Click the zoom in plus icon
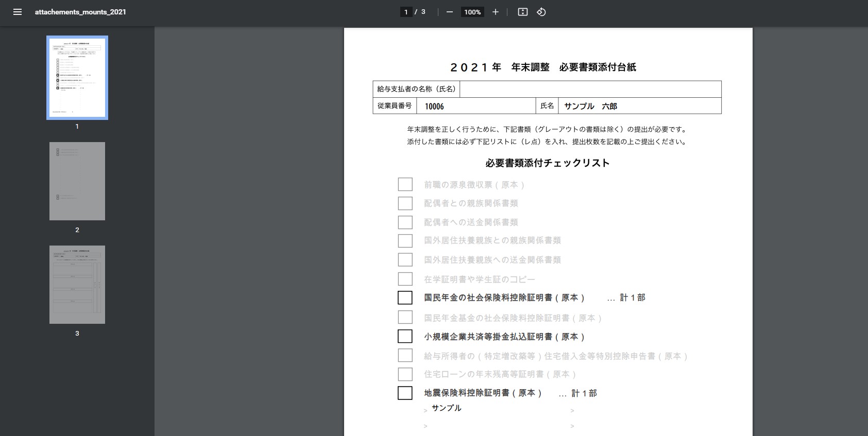The image size is (868, 436). point(495,12)
